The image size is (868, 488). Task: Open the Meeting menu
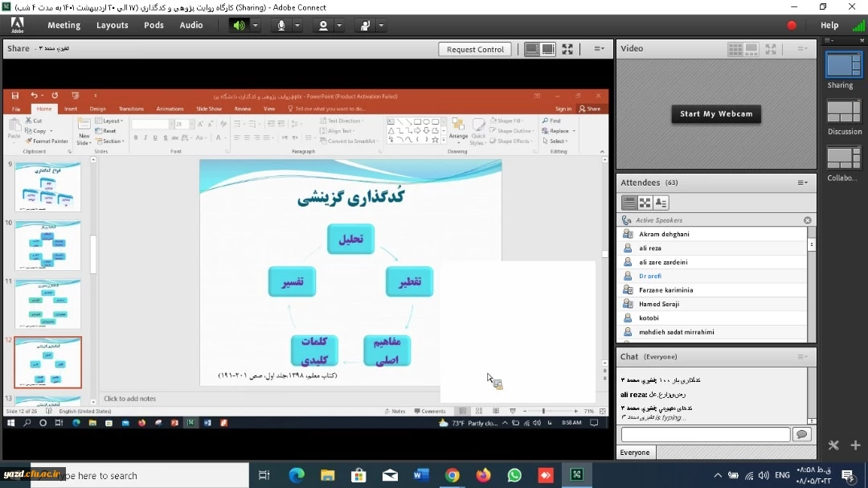tap(63, 25)
